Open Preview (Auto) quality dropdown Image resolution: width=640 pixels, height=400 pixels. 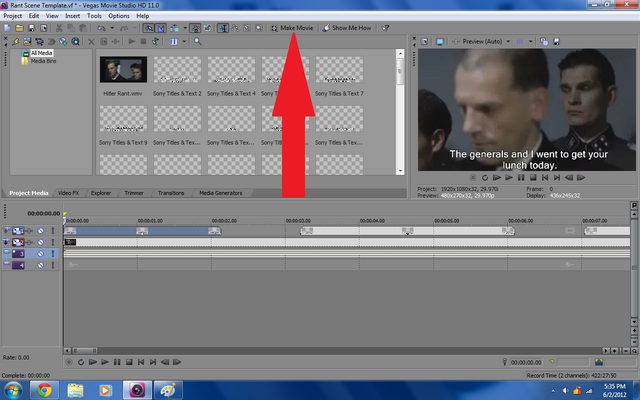(x=508, y=42)
